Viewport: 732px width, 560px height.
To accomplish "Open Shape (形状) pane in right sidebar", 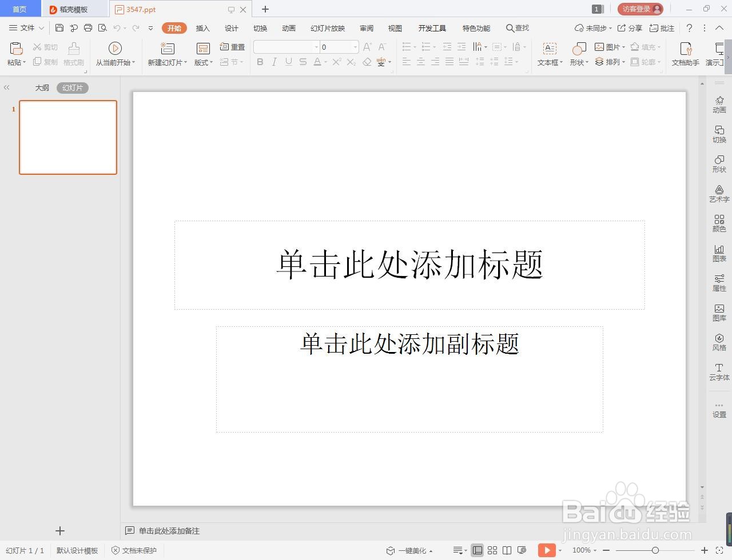I will (719, 164).
